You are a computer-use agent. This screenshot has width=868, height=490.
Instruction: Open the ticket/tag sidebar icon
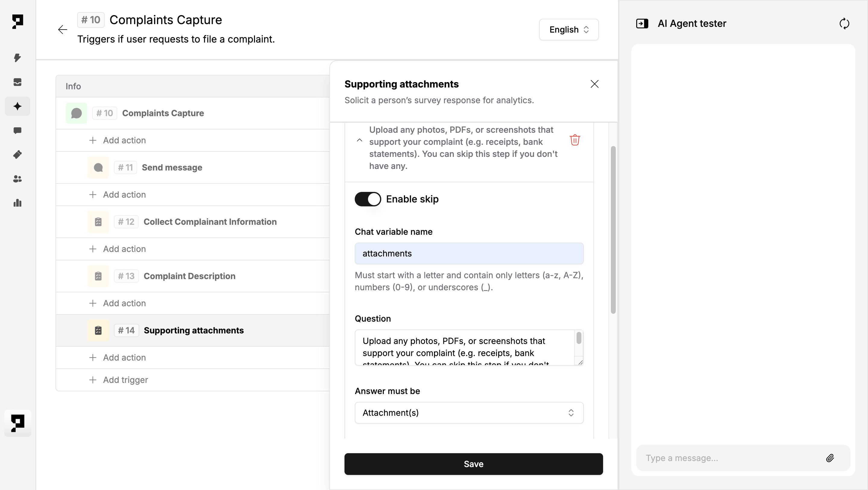pyautogui.click(x=17, y=154)
